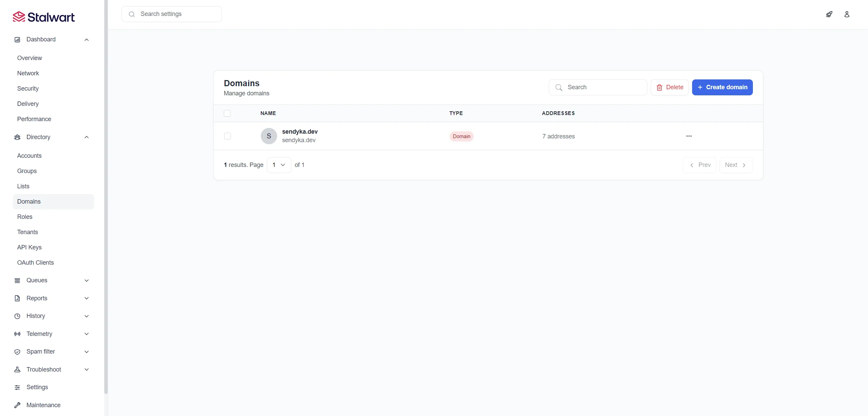
Task: Click the sendyka.dev avatar circle
Action: click(x=269, y=136)
